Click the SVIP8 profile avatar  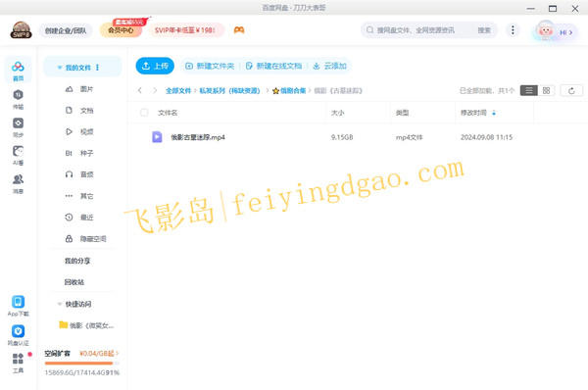(21, 30)
